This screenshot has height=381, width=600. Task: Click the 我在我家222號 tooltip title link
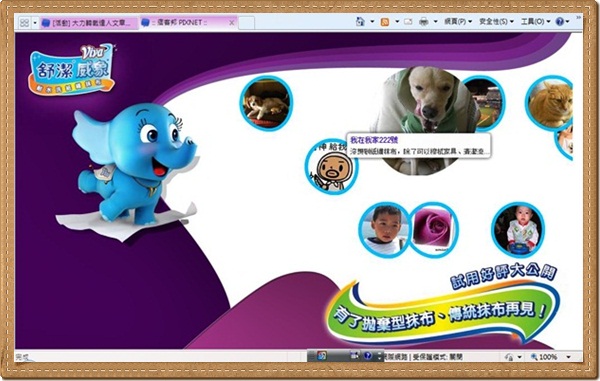pyautogui.click(x=374, y=140)
